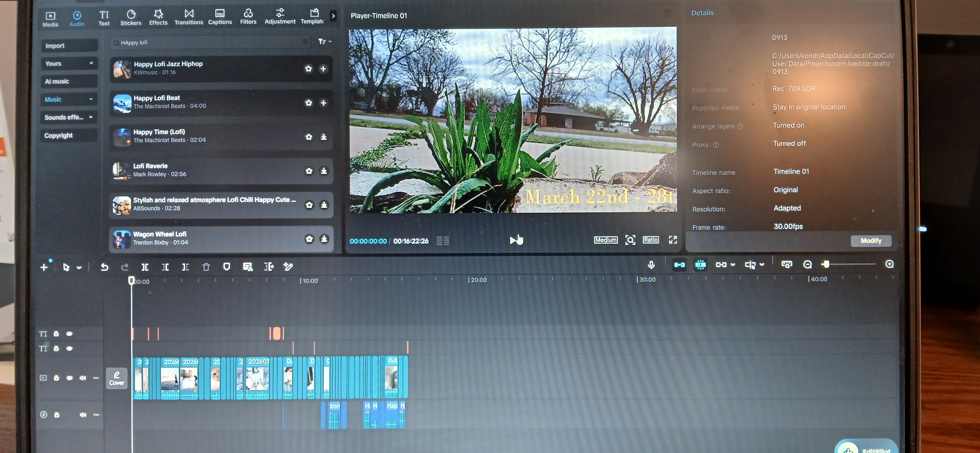The width and height of the screenshot is (980, 453).
Task: Open the Captions tab
Action: [220, 18]
